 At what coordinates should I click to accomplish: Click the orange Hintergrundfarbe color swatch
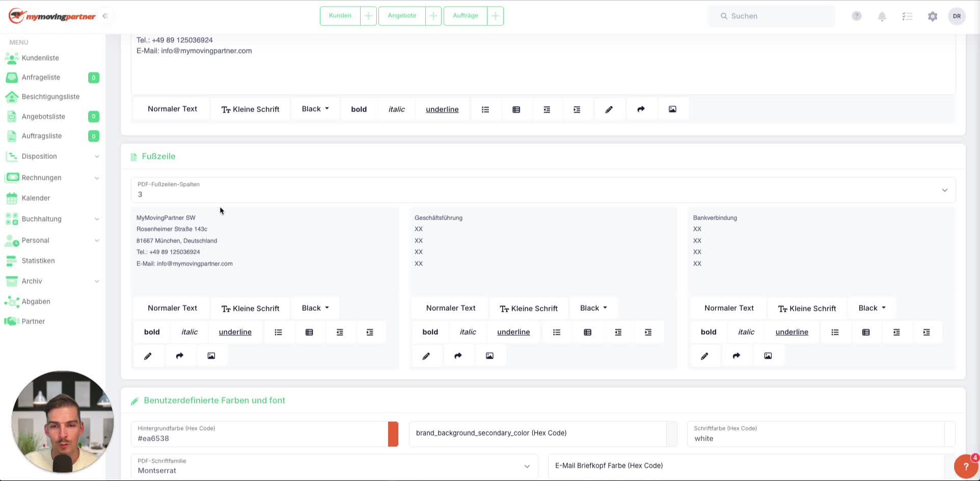coord(393,434)
